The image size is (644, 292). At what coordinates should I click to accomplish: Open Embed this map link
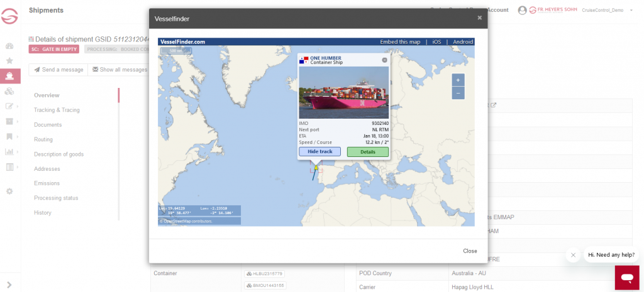coord(399,42)
